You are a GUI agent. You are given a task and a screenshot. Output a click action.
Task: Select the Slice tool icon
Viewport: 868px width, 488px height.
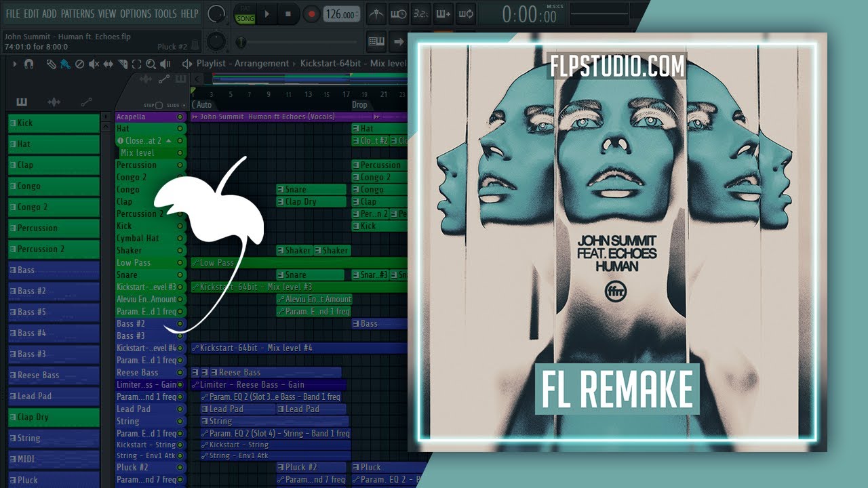(x=123, y=64)
